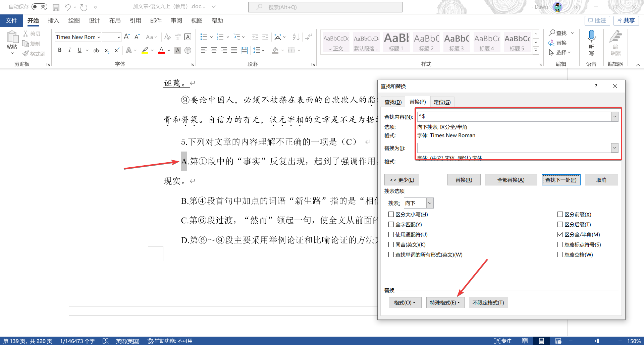Expand 查找内容 combo box arrow
Image resolution: width=644 pixels, height=345 pixels.
coord(614,116)
